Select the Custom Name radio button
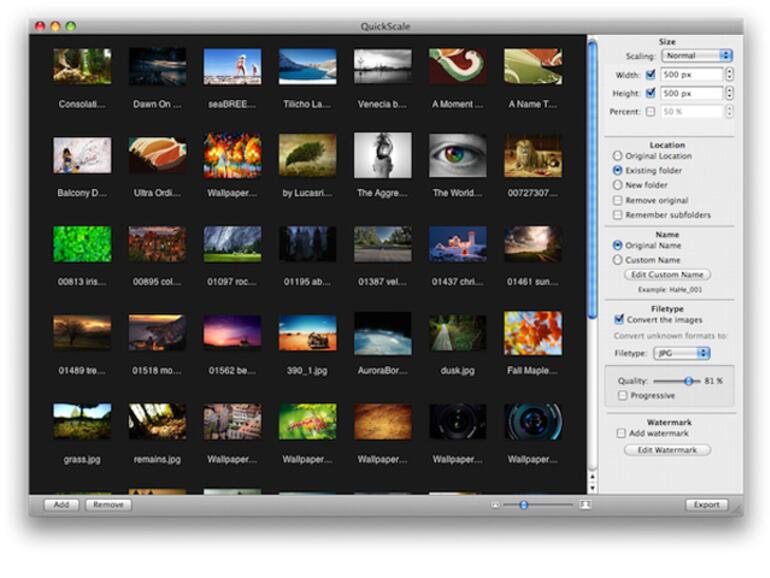The height and width of the screenshot is (578, 770). point(617,260)
